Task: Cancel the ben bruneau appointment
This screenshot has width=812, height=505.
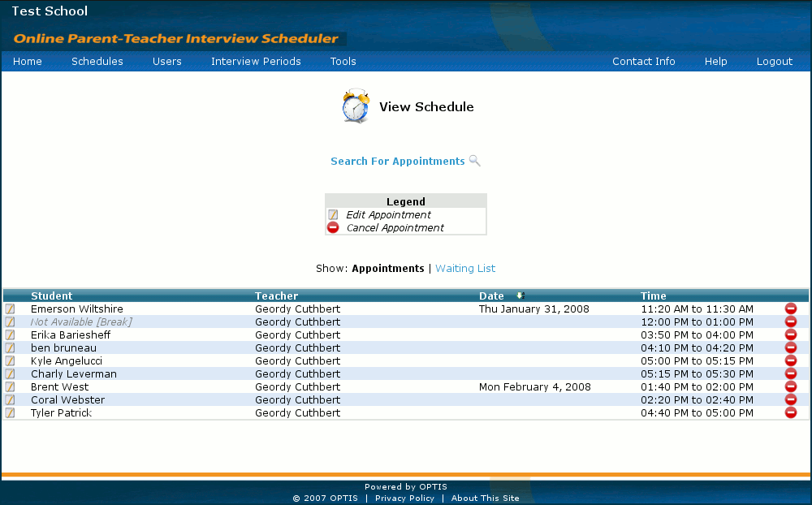Action: coord(791,348)
